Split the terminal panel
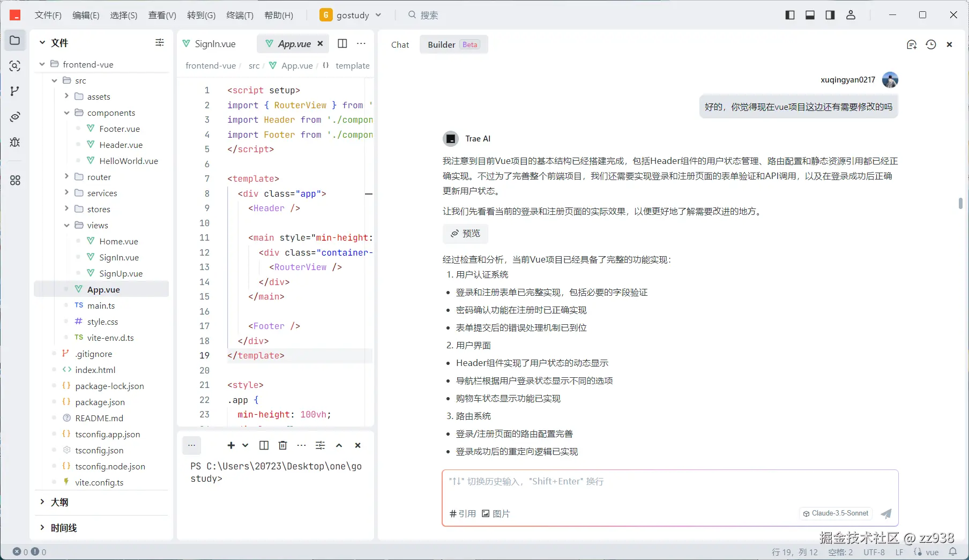 coord(264,445)
